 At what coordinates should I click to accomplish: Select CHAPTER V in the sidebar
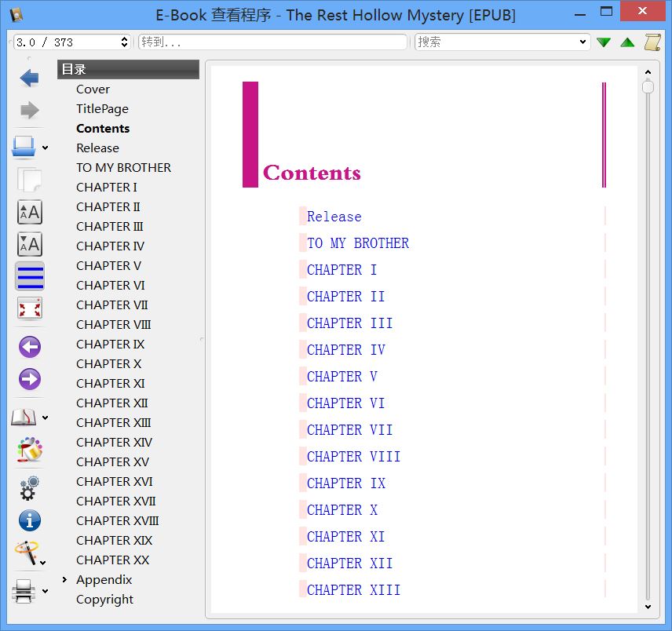click(x=109, y=265)
